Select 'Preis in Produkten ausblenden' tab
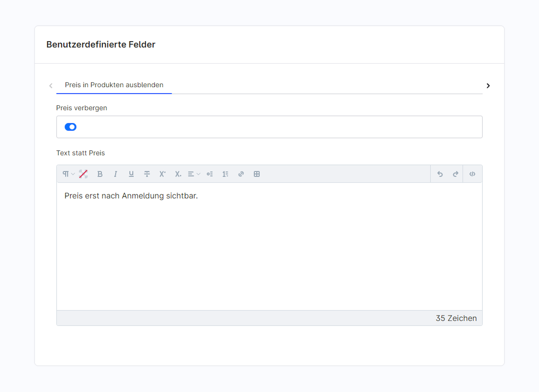This screenshot has height=392, width=539. pos(114,85)
